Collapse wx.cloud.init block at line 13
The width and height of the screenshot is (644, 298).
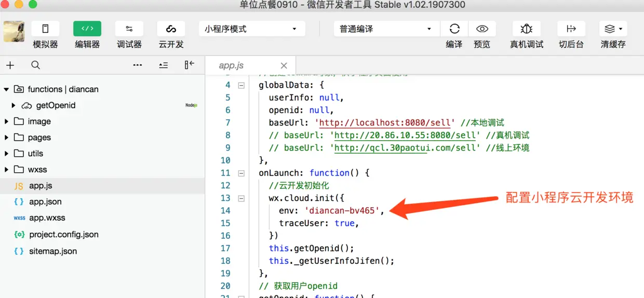(241, 198)
